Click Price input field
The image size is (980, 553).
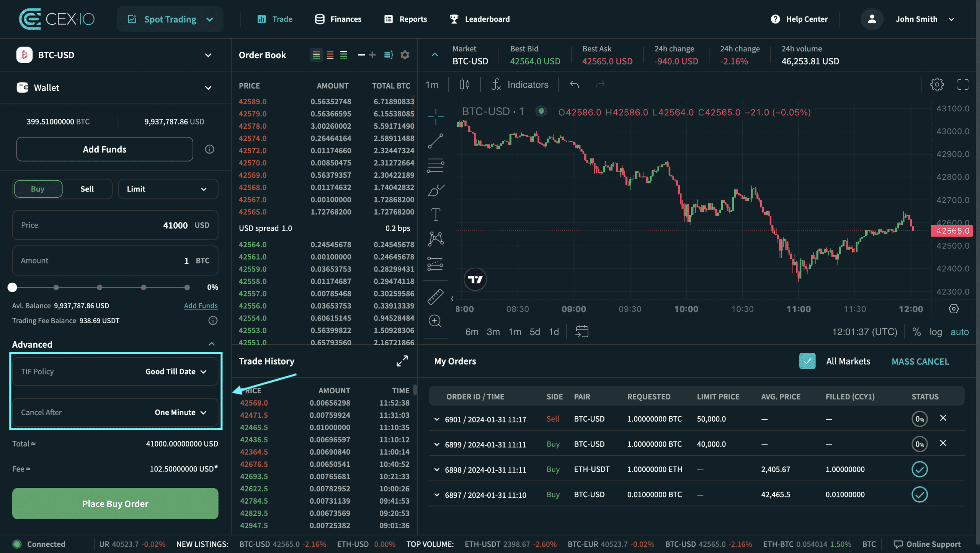[x=115, y=225]
